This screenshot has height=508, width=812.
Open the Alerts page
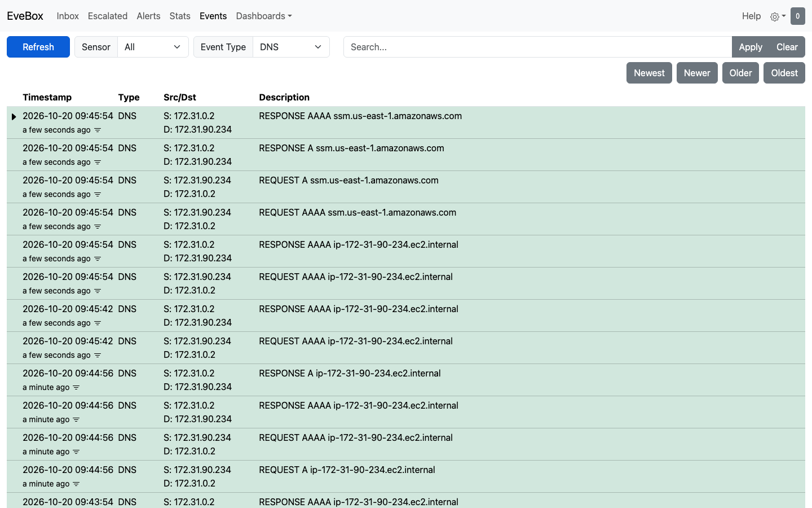pyautogui.click(x=148, y=16)
